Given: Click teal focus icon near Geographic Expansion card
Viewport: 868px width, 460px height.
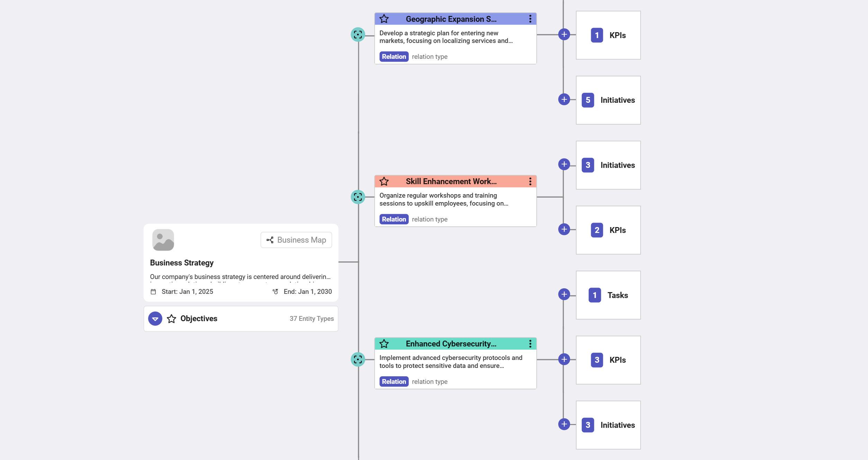Looking at the screenshot, I should coord(358,34).
